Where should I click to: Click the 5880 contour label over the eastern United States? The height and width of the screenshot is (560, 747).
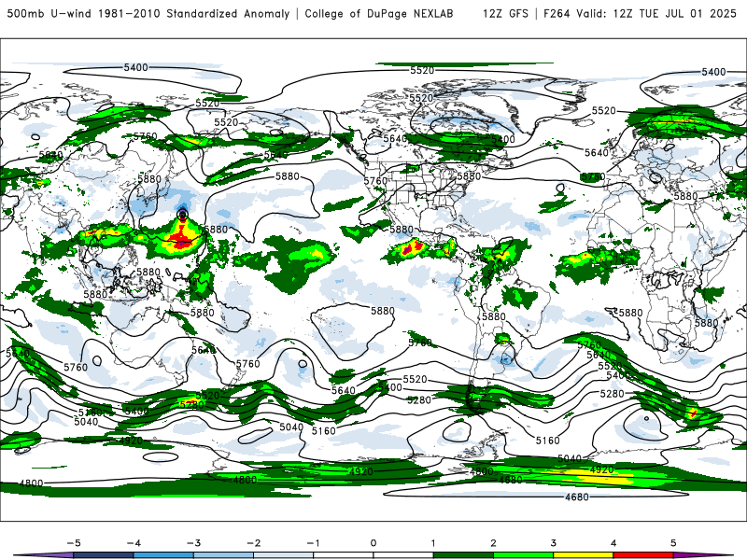click(x=469, y=176)
